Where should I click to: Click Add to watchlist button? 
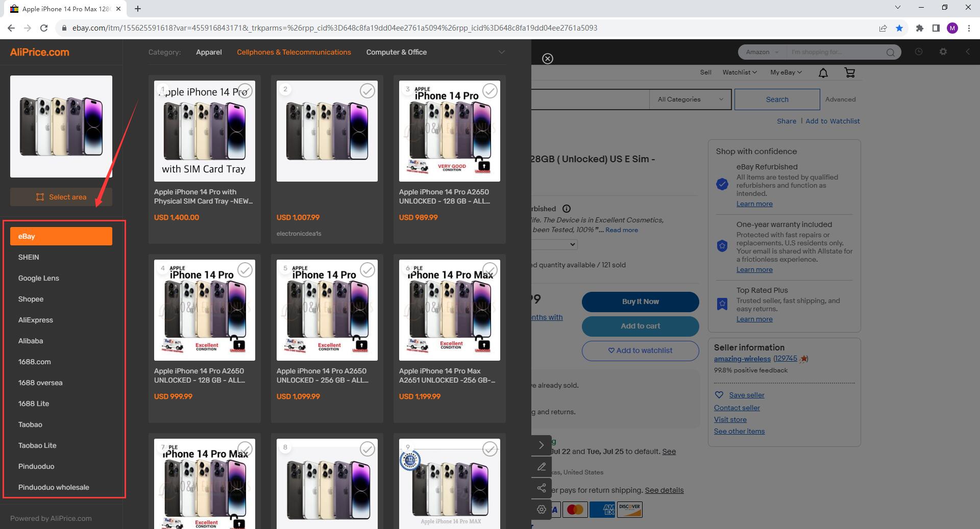[x=641, y=350]
